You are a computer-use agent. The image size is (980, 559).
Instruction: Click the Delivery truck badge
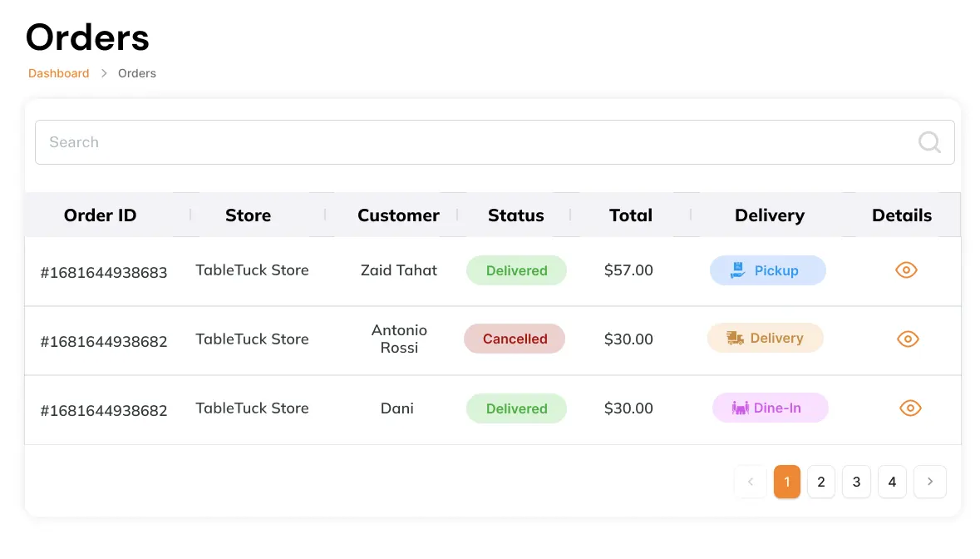765,339
